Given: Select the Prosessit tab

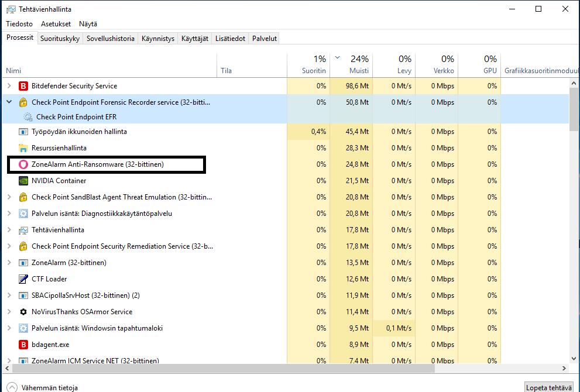Looking at the screenshot, I should tap(20, 37).
